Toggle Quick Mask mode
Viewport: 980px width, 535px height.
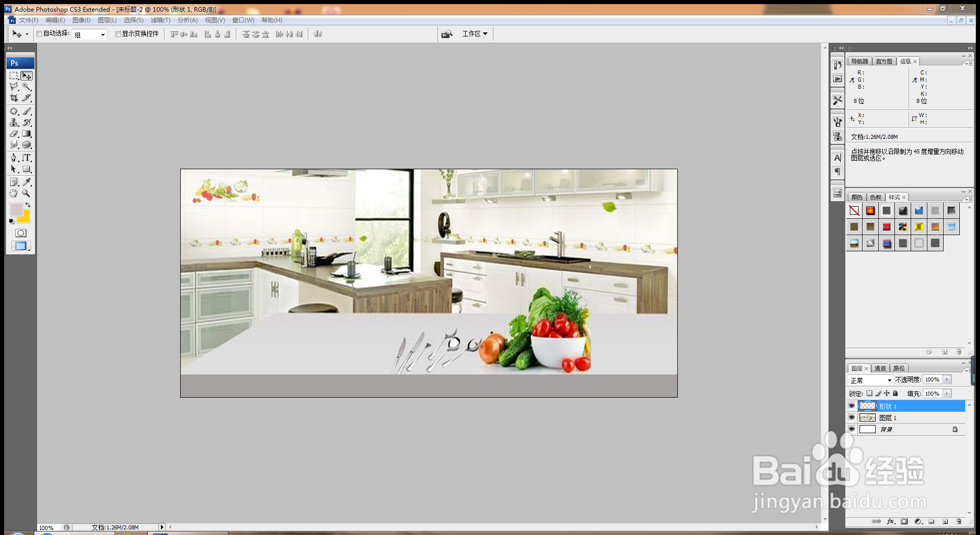[21, 233]
